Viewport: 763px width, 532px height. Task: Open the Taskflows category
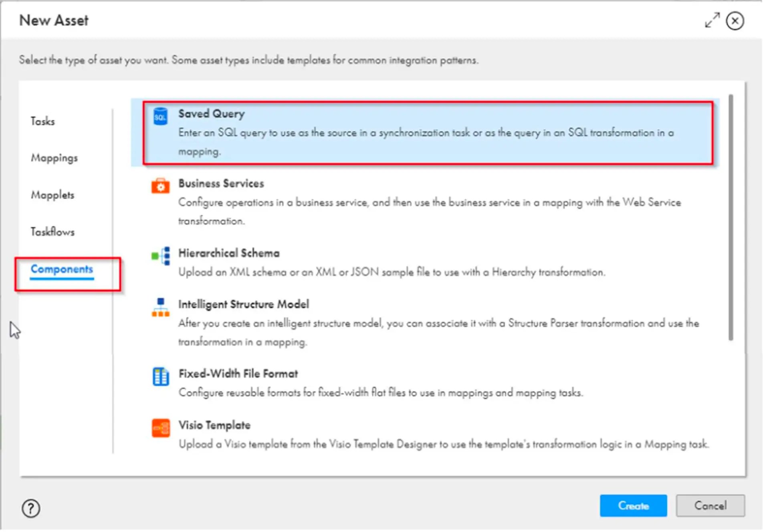coord(52,232)
